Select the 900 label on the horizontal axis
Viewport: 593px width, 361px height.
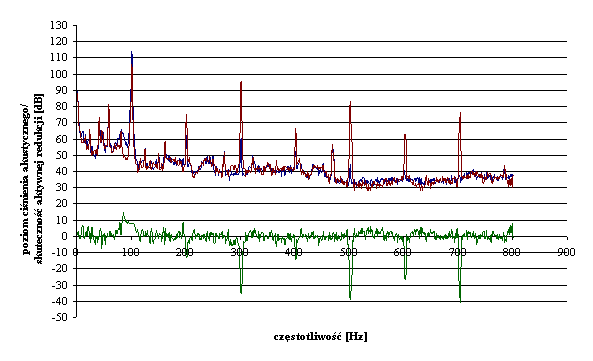coord(566,252)
